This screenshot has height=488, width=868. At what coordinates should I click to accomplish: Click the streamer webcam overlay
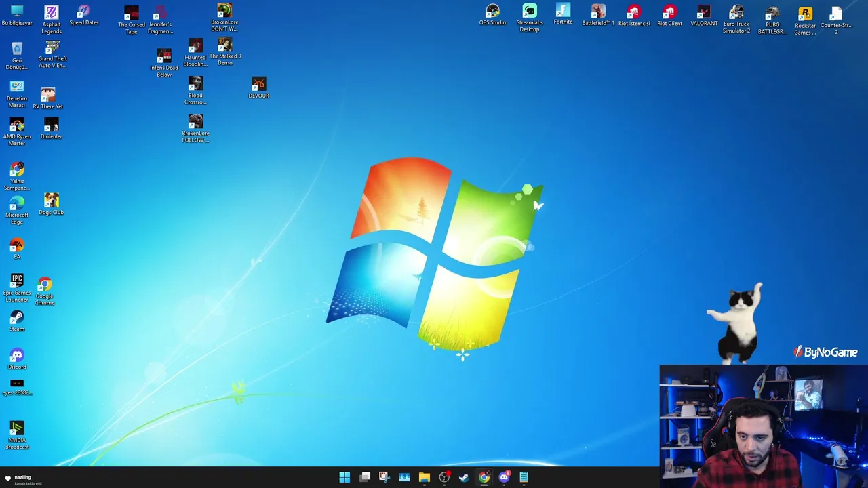[x=764, y=426]
